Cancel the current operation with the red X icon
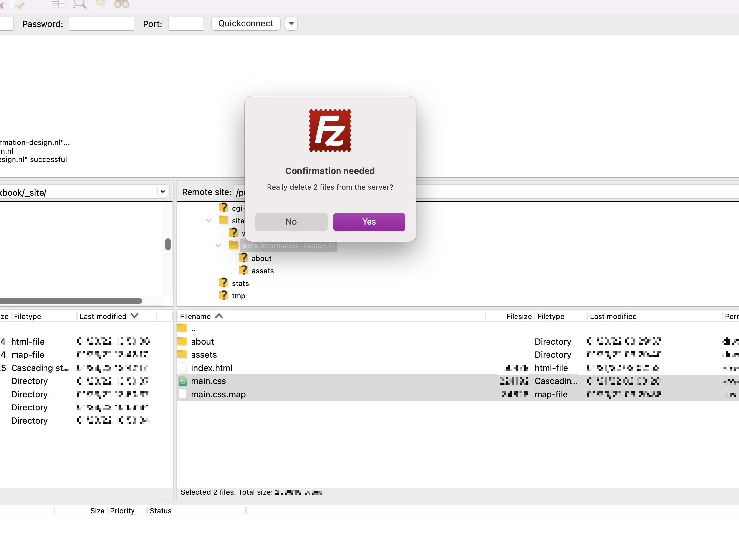This screenshot has width=739, height=560. [x=2, y=4]
